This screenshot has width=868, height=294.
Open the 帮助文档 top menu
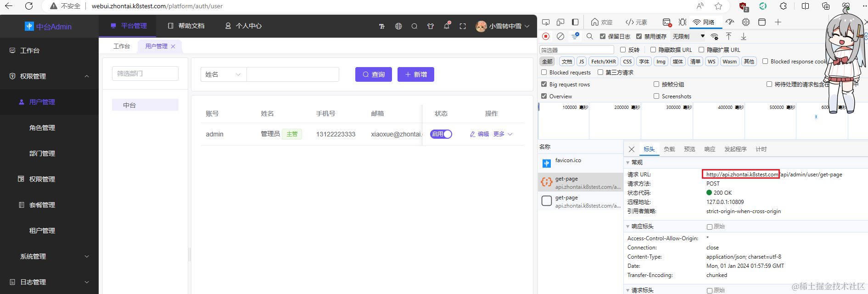(x=186, y=26)
